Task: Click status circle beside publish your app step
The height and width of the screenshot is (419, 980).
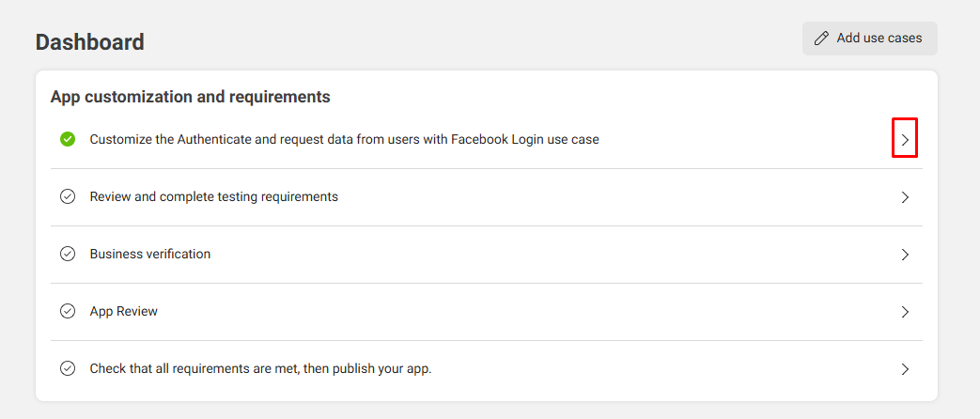Action: click(68, 368)
